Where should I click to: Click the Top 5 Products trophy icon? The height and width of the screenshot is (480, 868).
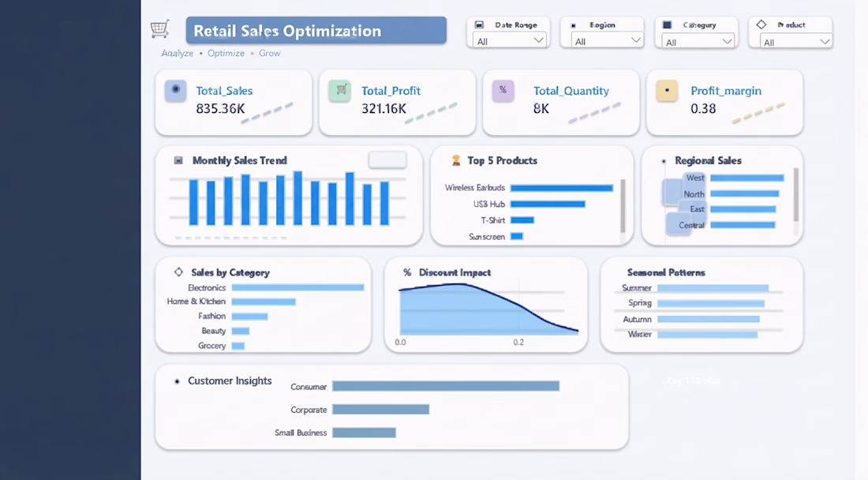click(x=455, y=160)
